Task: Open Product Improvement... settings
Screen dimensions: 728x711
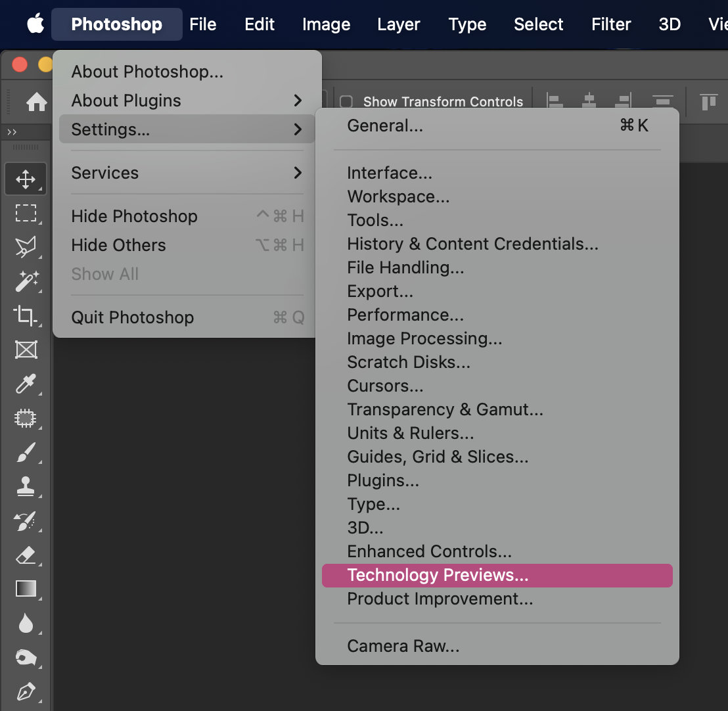Action: [497, 599]
